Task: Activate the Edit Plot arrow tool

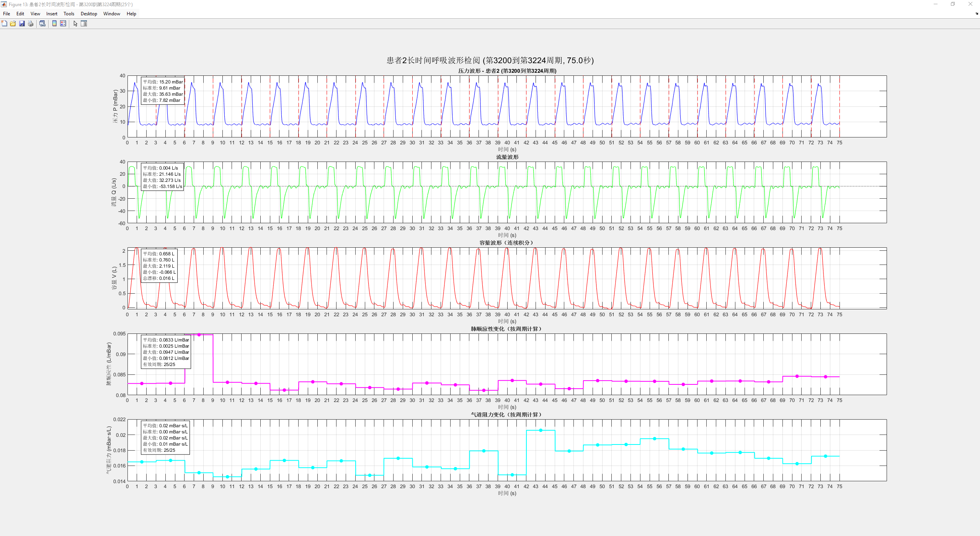Action: 75,24
